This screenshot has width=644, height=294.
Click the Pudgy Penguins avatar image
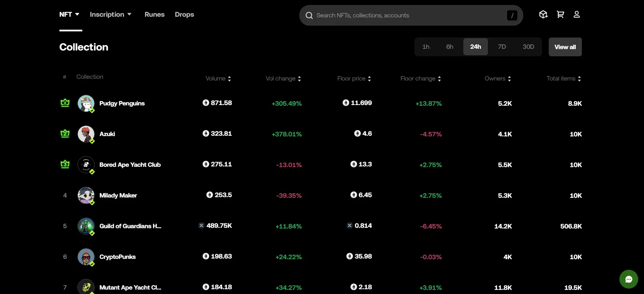coord(86,103)
